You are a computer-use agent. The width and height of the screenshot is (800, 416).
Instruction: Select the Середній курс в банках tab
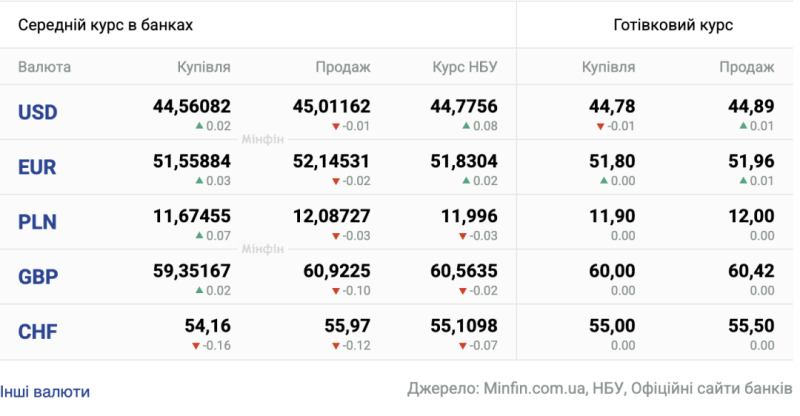click(x=106, y=25)
